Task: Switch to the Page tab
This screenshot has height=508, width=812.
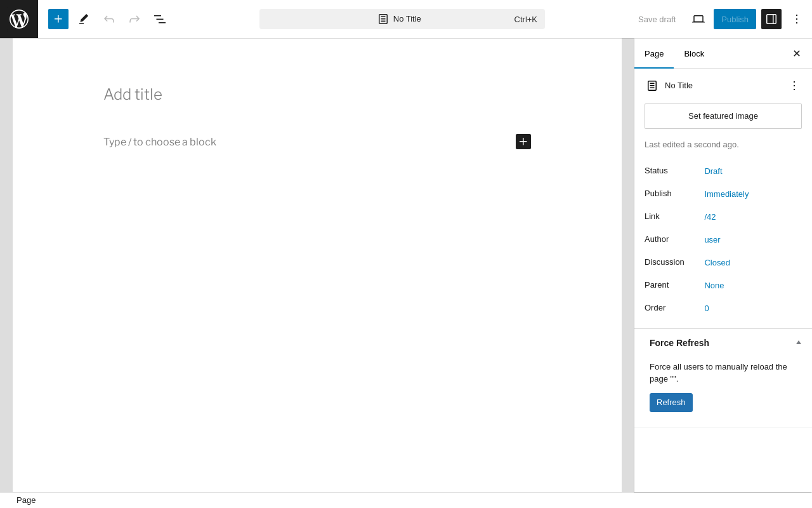Action: pyautogui.click(x=654, y=53)
